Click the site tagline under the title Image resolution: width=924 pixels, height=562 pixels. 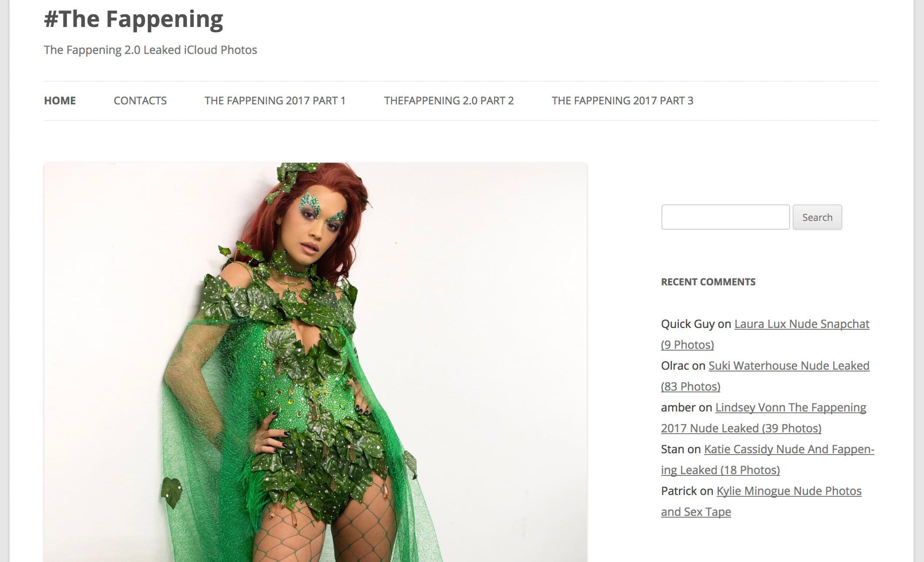point(150,50)
